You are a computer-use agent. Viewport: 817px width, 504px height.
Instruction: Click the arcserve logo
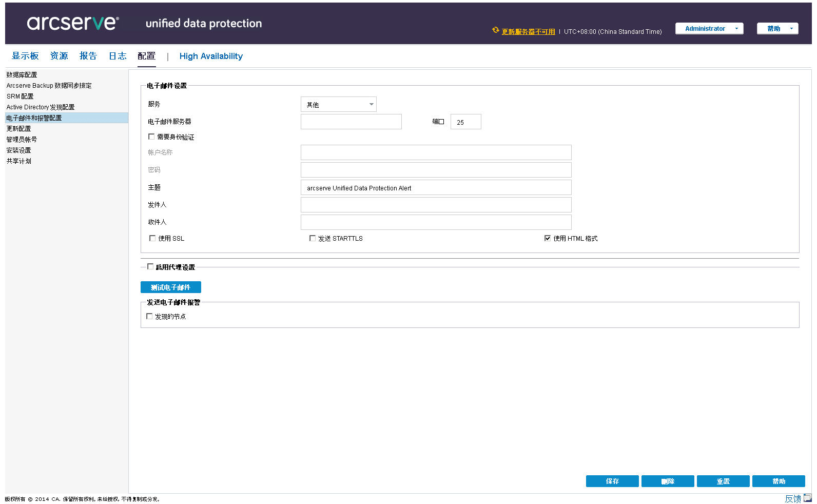[73, 23]
